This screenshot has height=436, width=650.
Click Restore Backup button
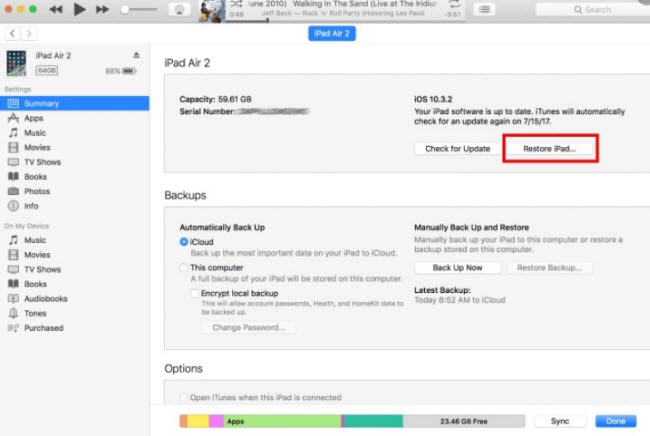549,267
